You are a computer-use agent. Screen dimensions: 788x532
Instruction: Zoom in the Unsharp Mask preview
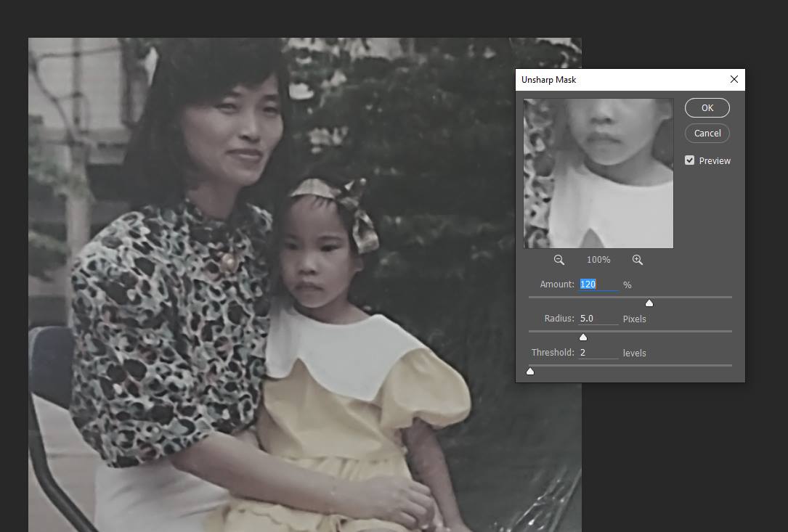coord(637,260)
